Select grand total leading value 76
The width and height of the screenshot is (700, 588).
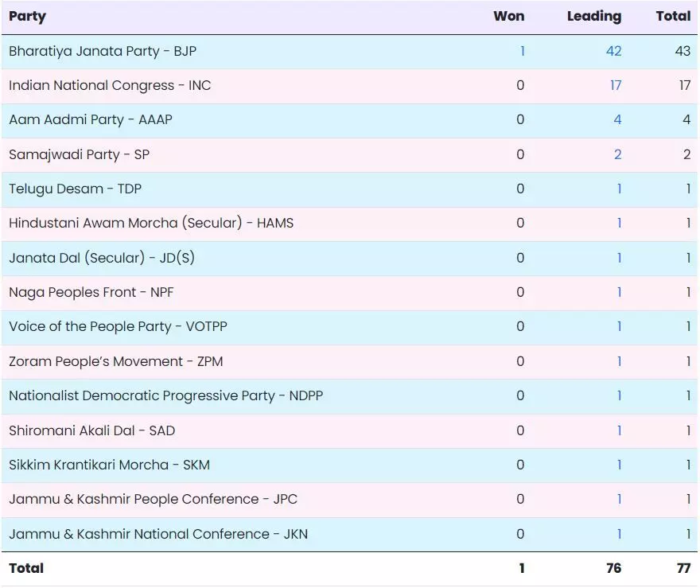click(x=613, y=568)
